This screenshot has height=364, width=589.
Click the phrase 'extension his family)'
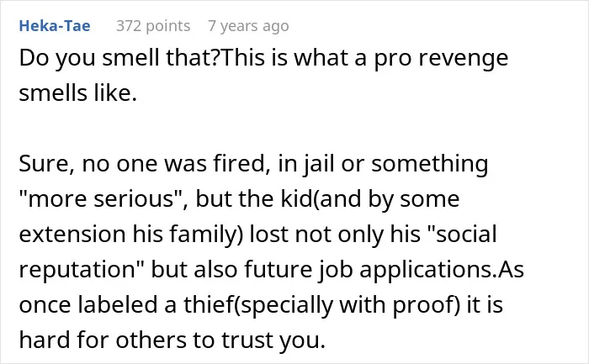tap(131, 235)
